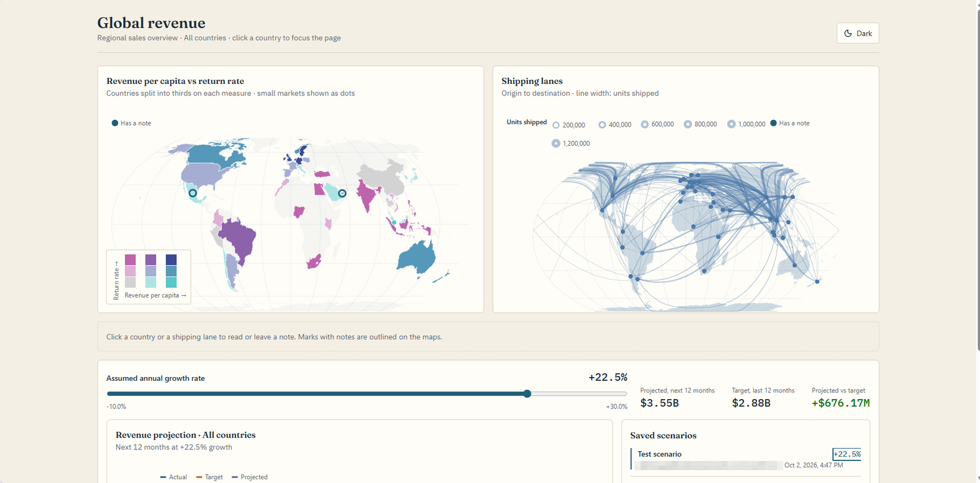
Task: Click the growth rate slider handle
Action: tap(527, 394)
